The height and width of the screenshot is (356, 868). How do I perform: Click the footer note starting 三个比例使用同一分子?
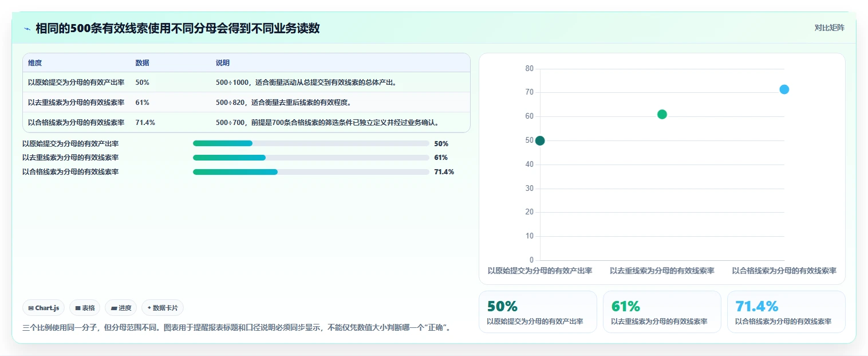[x=239, y=328]
